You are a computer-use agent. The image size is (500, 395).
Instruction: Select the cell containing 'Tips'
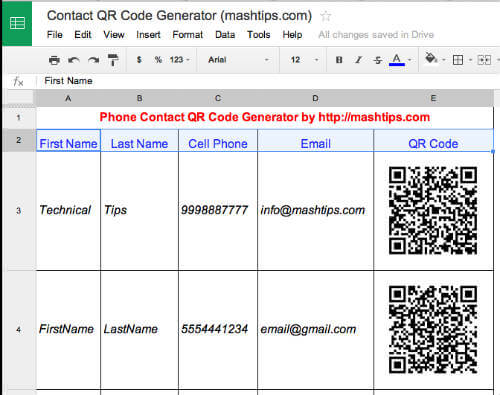click(139, 211)
